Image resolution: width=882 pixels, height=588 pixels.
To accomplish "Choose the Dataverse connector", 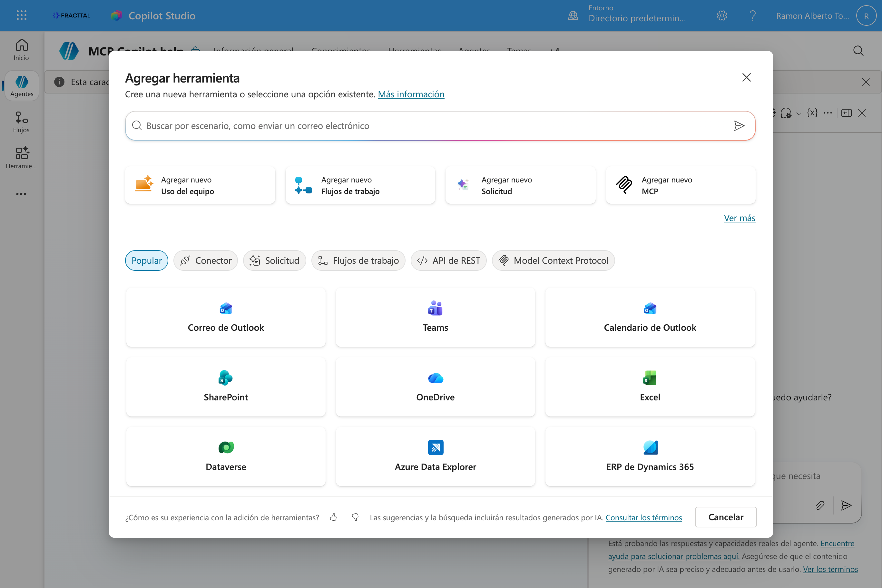I will (226, 456).
